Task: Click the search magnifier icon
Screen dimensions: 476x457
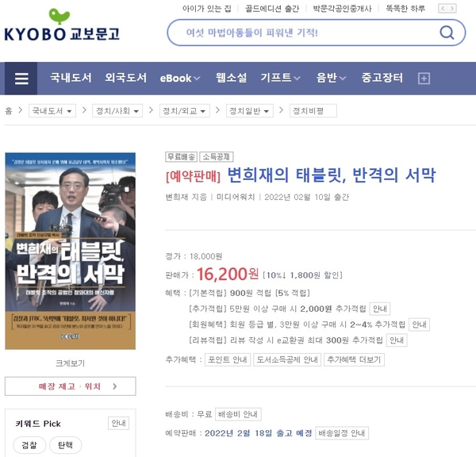Action: pyautogui.click(x=447, y=33)
